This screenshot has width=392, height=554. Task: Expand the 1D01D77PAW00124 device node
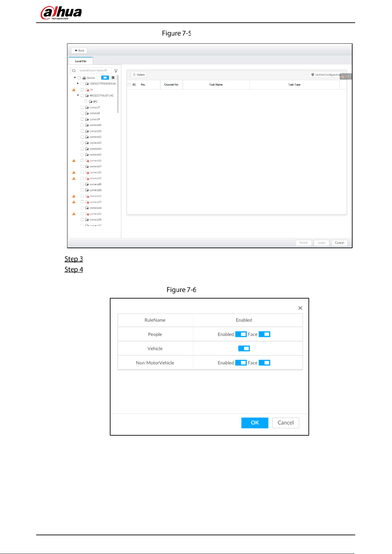[78, 84]
